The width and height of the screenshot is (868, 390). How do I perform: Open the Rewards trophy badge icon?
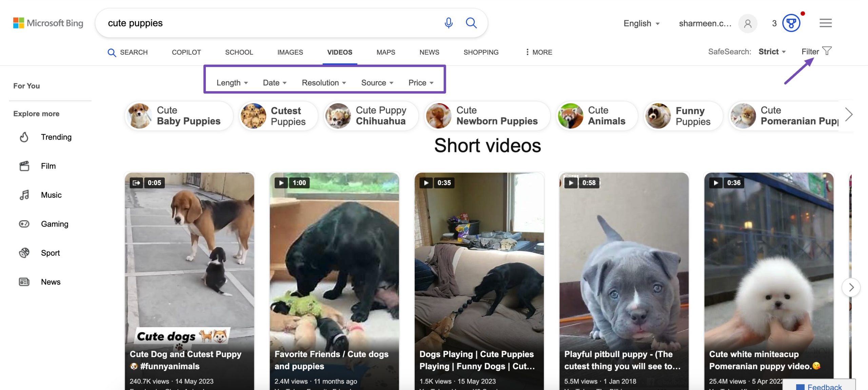tap(791, 23)
